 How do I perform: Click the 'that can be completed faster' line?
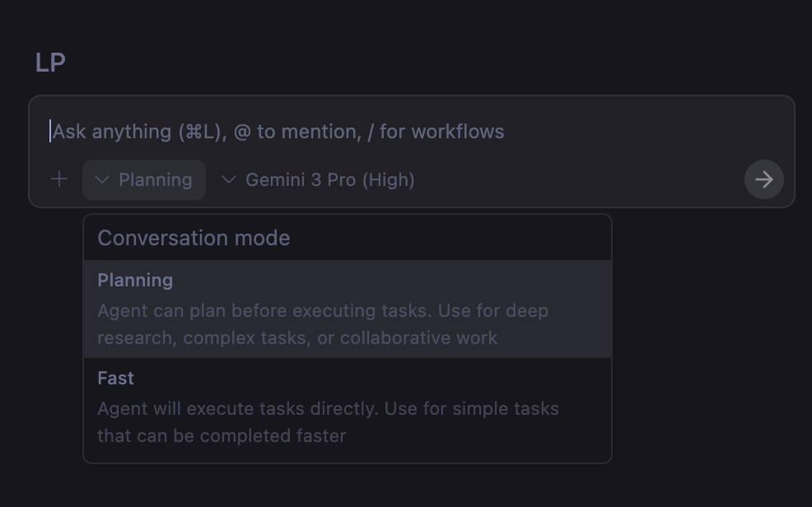pos(222,436)
